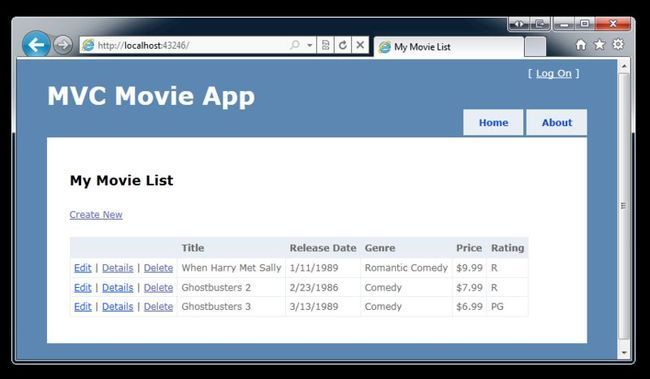Click the search magnifier icon in address bar

(x=295, y=45)
